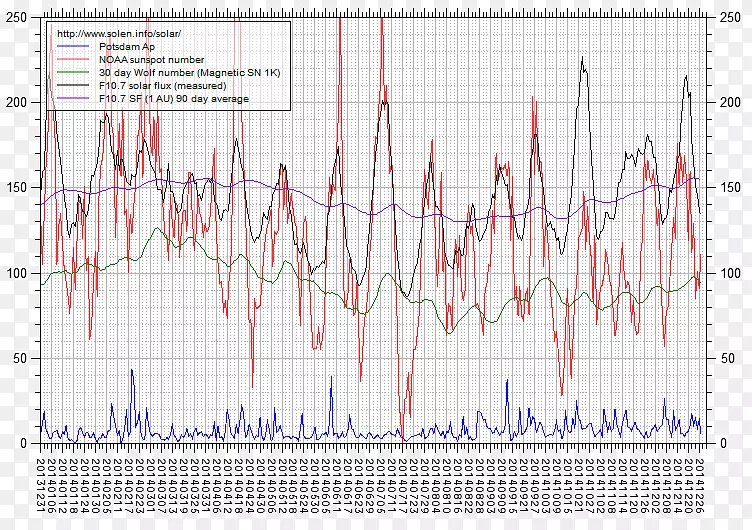Click the red NOAA sunspot line swatch
Image resolution: width=752 pixels, height=530 pixels.
click(x=71, y=60)
